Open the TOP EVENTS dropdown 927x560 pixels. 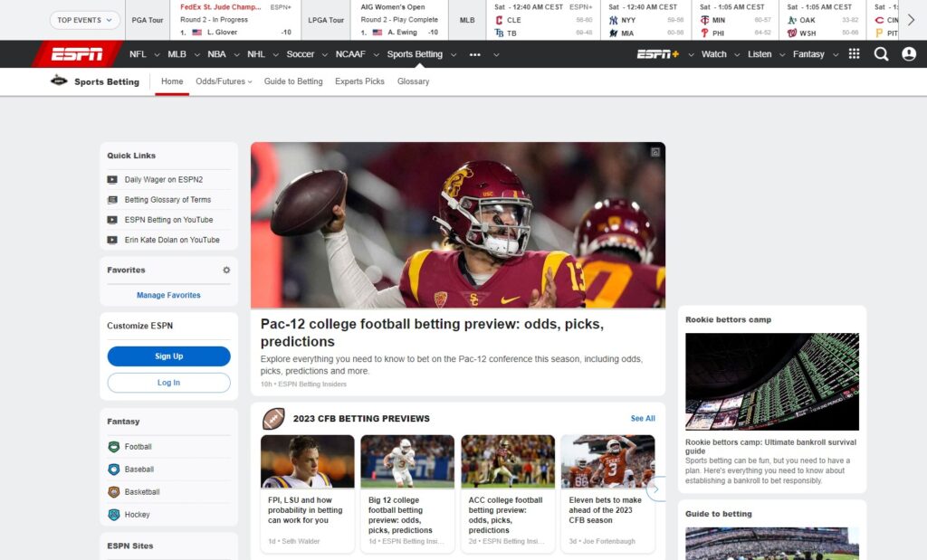pos(84,19)
